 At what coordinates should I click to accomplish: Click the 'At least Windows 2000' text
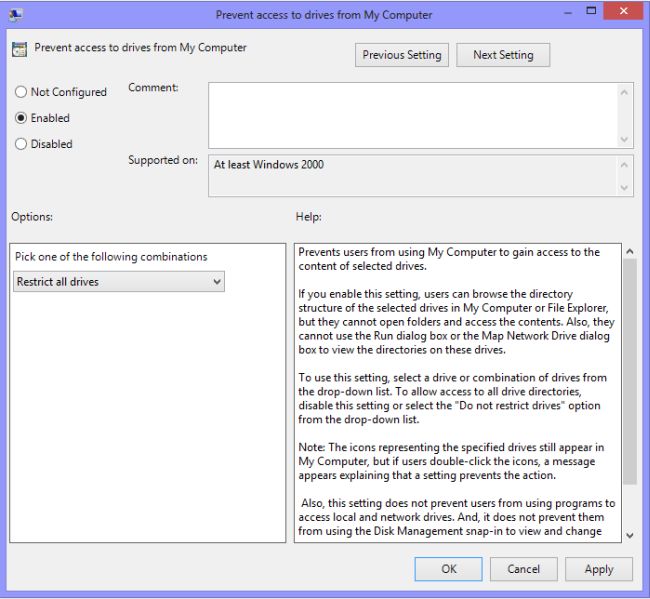click(269, 165)
